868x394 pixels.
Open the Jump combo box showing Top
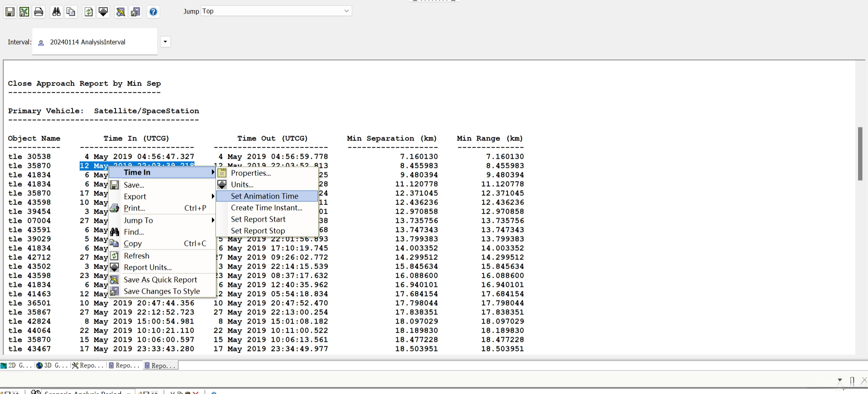click(x=276, y=11)
